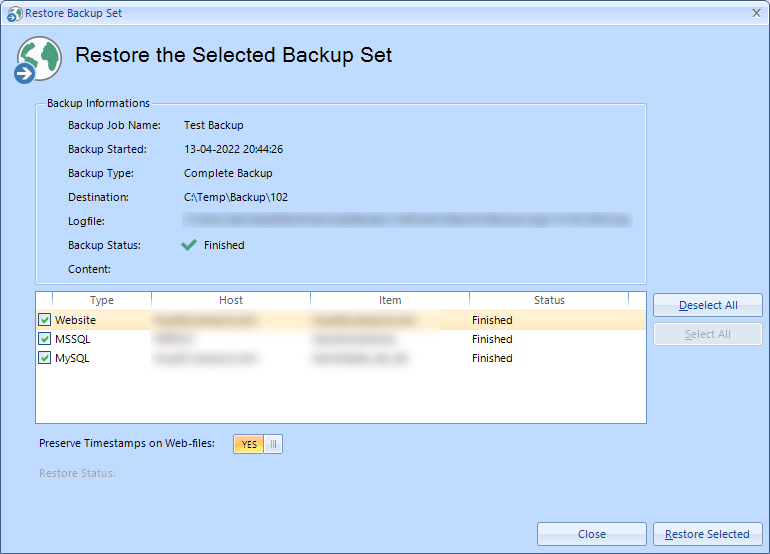Uncheck the MSSQL checkbox
This screenshot has height=554, width=770.
pos(45,339)
